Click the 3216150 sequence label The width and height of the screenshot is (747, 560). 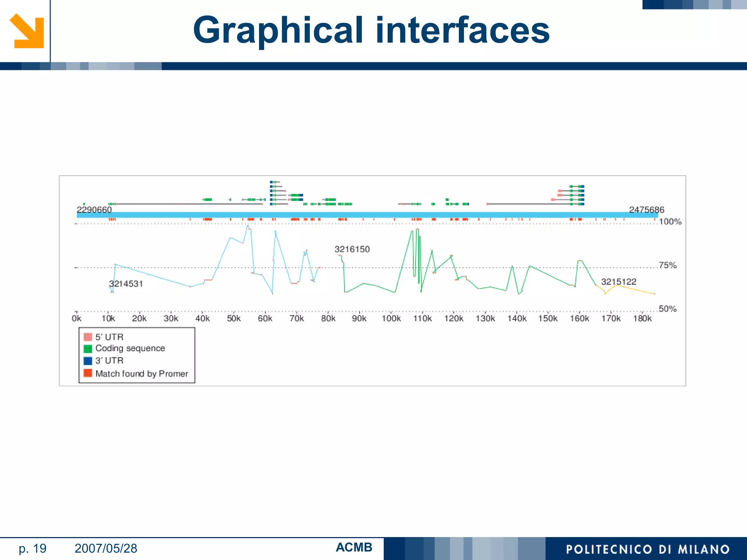pos(352,249)
